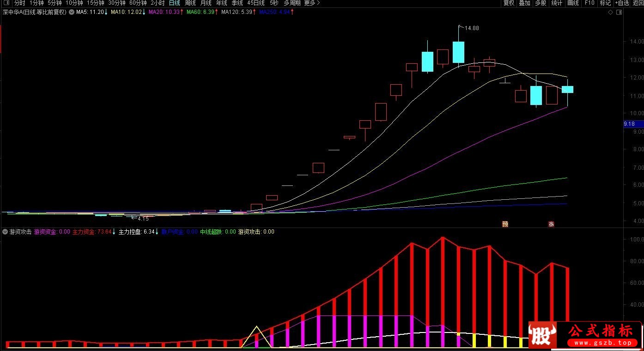Select the 年线 yearly period

click(221, 3)
